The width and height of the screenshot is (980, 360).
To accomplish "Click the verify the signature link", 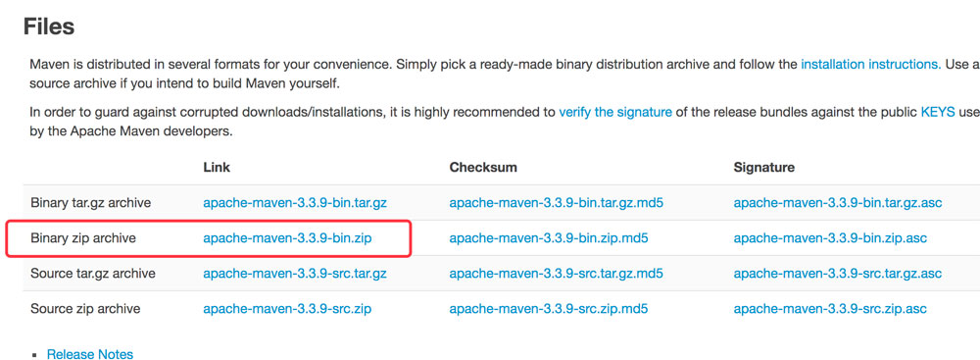I will (x=615, y=113).
